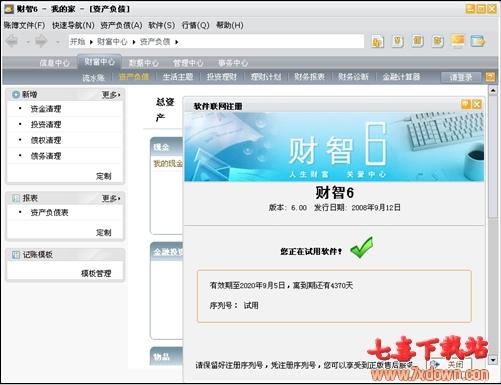
Task: Switch to the 事务中心 tab
Action: (x=233, y=63)
